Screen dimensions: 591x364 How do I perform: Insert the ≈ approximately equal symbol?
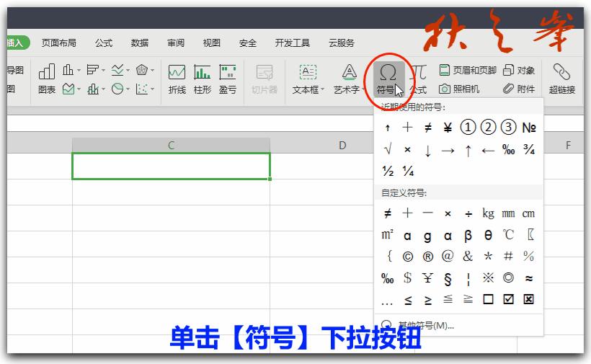pos(529,278)
